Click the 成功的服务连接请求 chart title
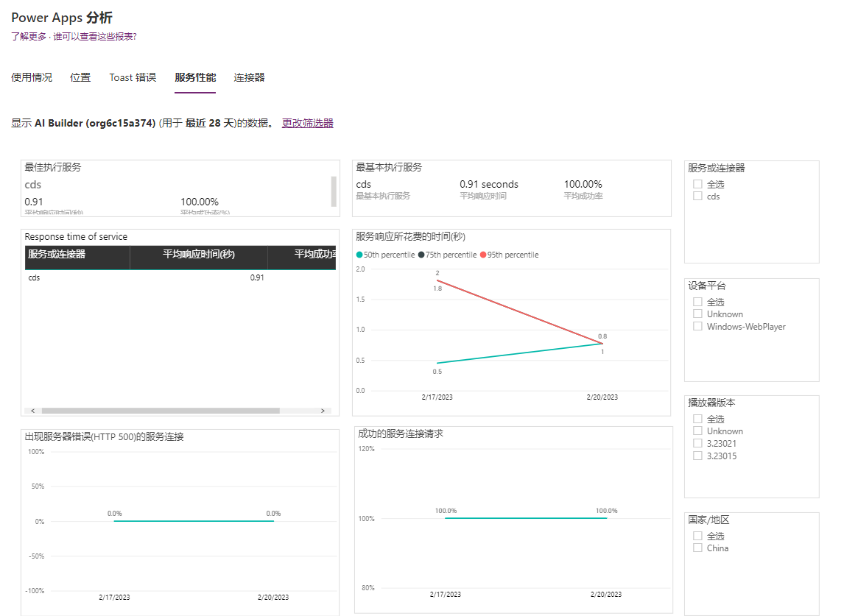Screen dimensions: 844x616 pos(401,433)
